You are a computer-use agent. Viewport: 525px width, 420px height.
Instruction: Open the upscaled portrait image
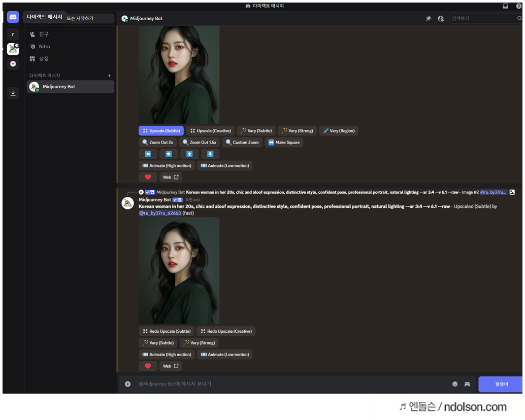tap(179, 270)
